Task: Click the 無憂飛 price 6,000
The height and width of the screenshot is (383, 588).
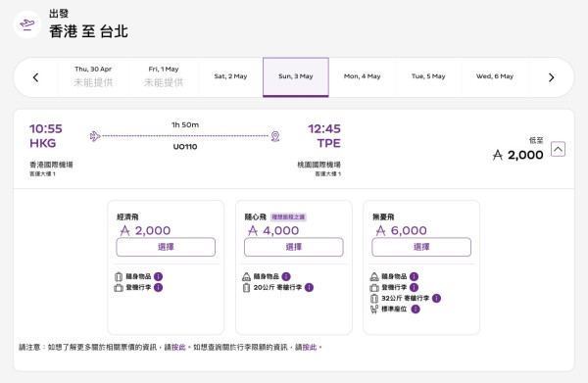Action: pyautogui.click(x=401, y=230)
